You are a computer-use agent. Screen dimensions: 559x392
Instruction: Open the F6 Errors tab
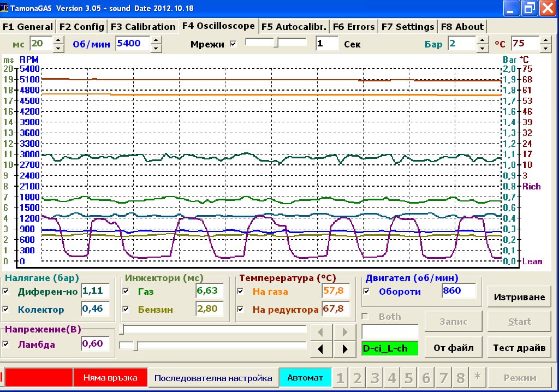click(x=354, y=27)
